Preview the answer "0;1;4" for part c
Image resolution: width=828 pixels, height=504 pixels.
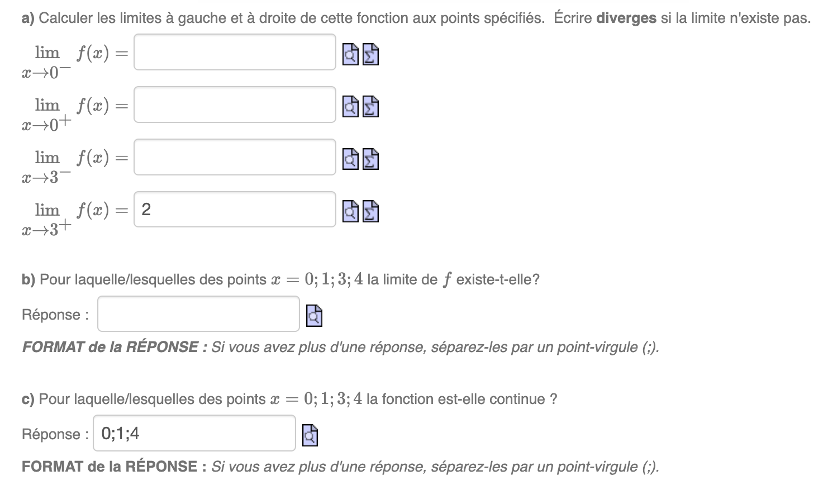tap(310, 434)
